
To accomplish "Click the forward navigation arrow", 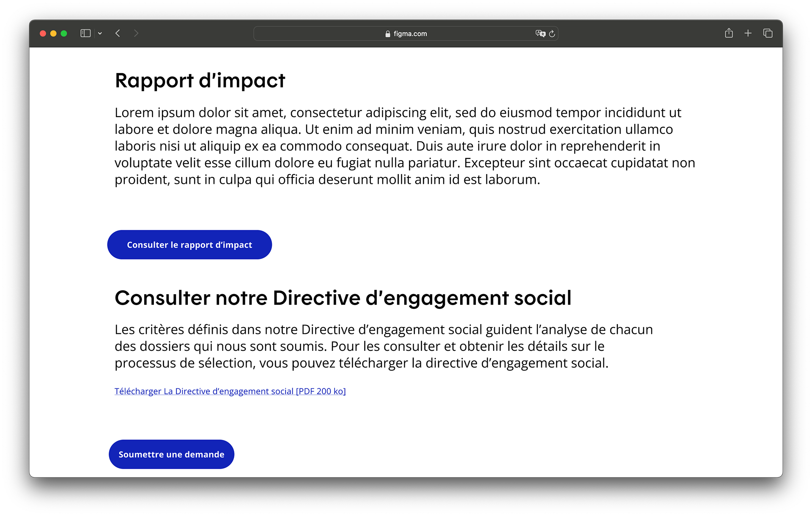I will [136, 33].
